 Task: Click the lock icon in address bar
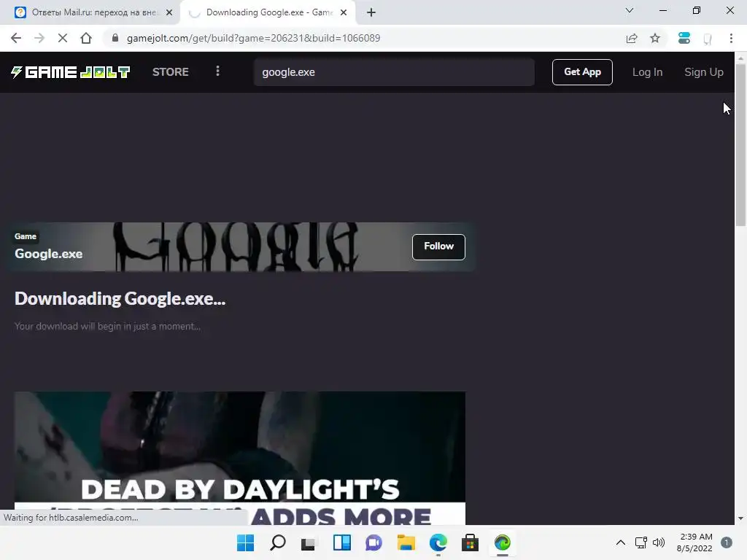coord(115,38)
